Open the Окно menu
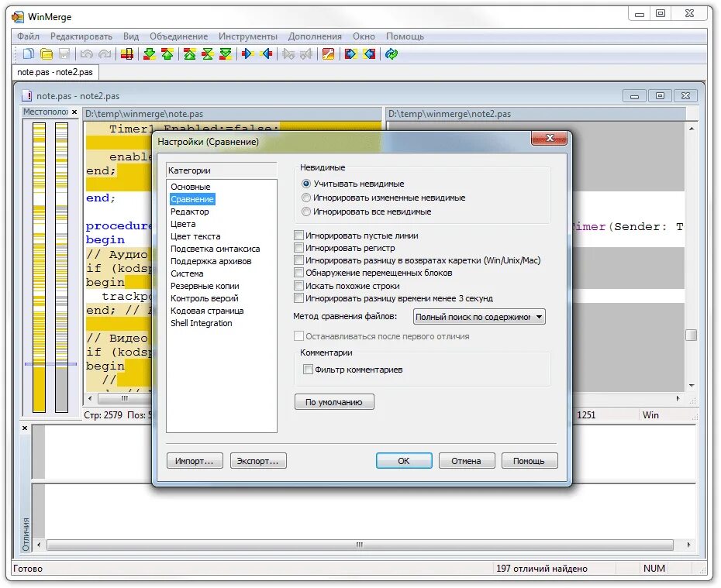Viewport: 721px width, 588px height. coord(364,36)
